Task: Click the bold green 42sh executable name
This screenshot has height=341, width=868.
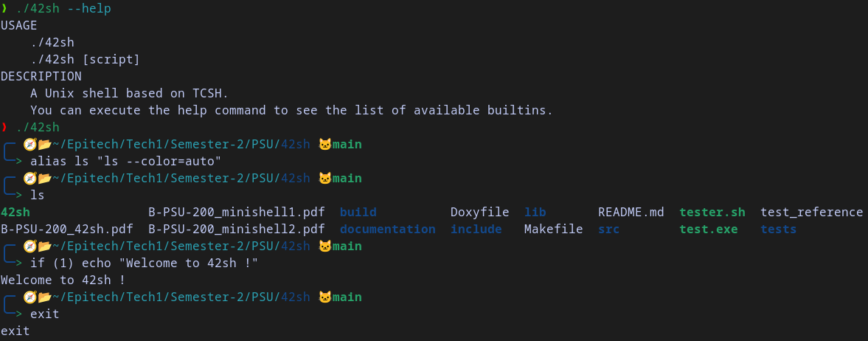Action: click(x=15, y=213)
